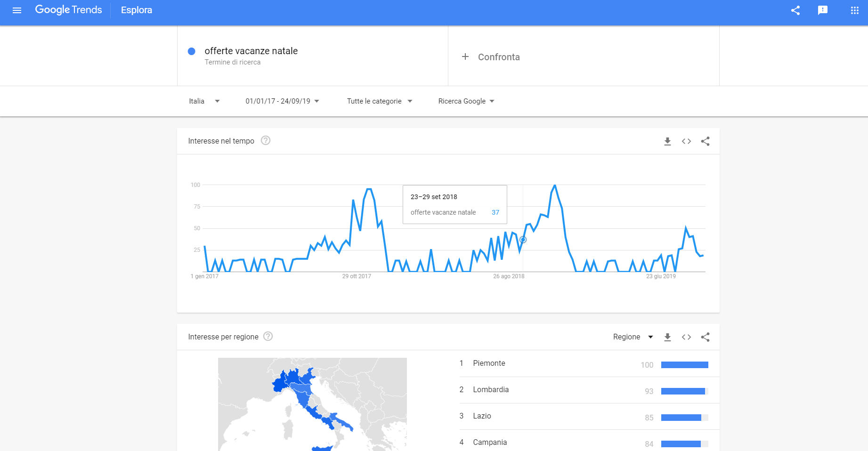Share the Interesse nel tempo chart
This screenshot has width=868, height=451.
705,141
